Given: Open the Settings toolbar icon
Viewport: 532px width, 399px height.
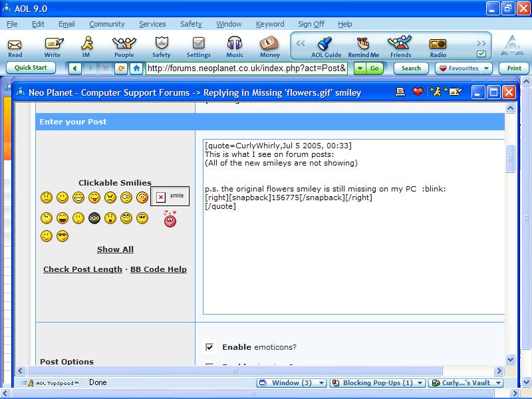Looking at the screenshot, I should point(198,47).
